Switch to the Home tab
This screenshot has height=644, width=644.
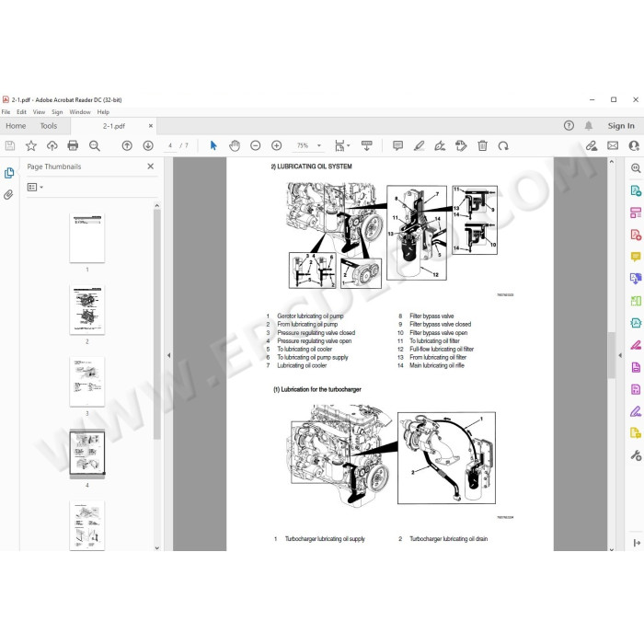pos(16,126)
